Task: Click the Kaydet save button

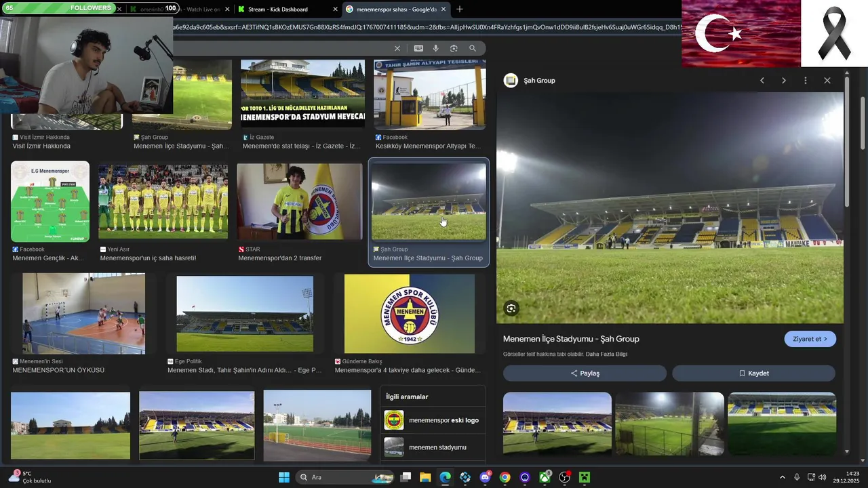Action: click(753, 373)
